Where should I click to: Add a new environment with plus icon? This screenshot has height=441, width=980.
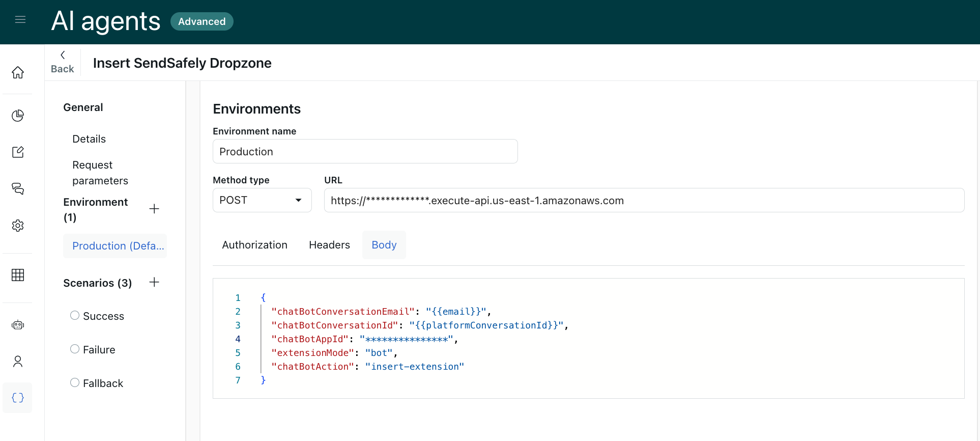(x=154, y=209)
